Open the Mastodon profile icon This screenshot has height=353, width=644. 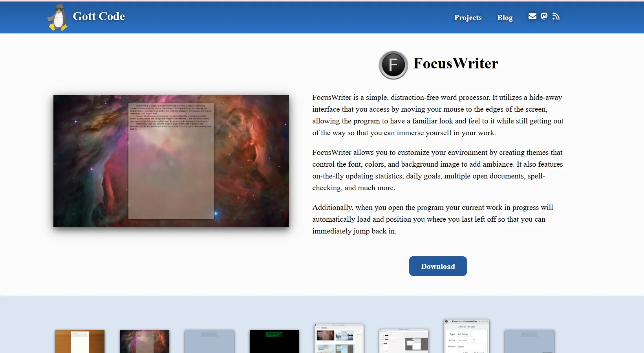click(544, 16)
